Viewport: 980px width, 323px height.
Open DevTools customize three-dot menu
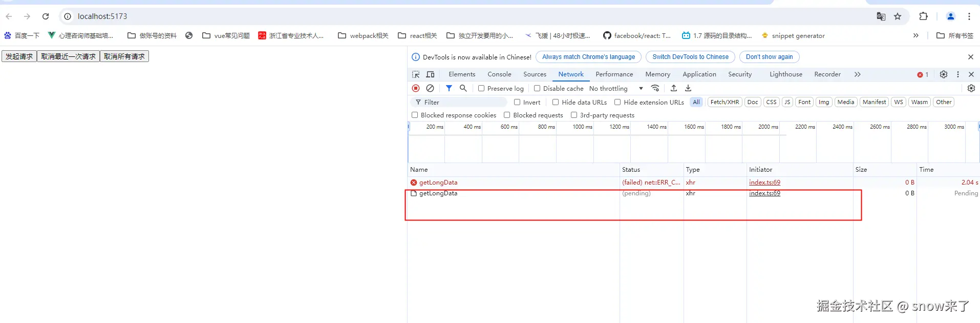[x=958, y=74]
